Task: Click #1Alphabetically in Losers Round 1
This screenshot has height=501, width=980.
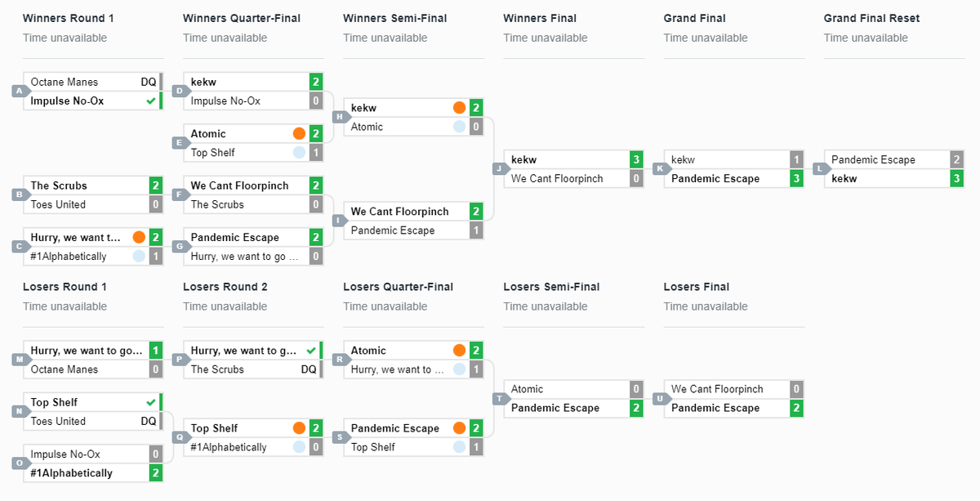Action: 72,473
